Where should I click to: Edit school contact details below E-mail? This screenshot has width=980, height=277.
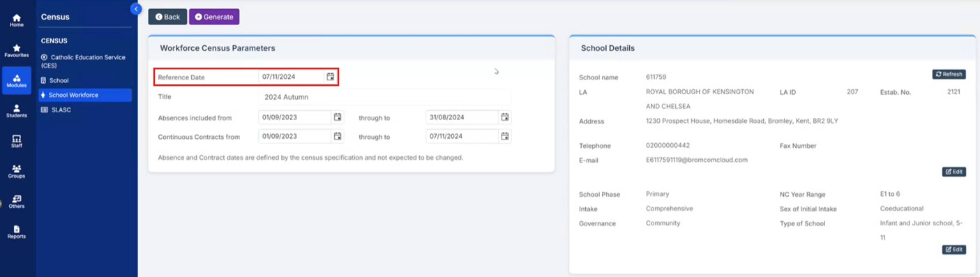pyautogui.click(x=953, y=172)
